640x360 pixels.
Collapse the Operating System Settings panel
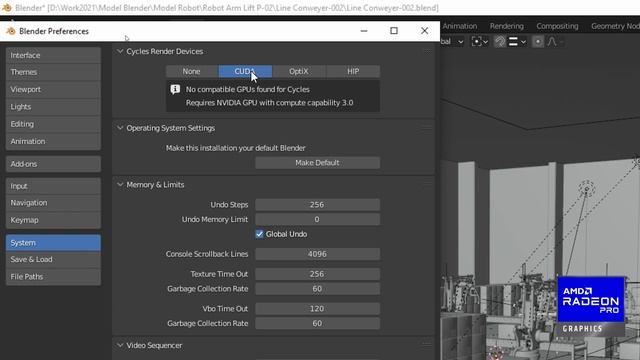(120, 128)
